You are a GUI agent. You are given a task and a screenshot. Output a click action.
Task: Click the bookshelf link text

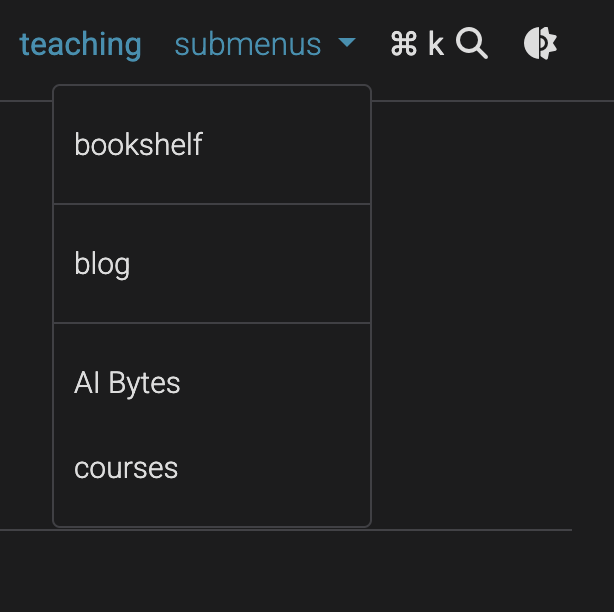tap(138, 145)
